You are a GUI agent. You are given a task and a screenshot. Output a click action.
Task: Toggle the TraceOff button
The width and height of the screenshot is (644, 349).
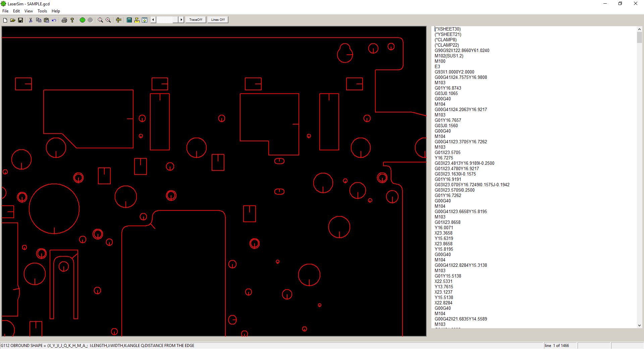[196, 20]
